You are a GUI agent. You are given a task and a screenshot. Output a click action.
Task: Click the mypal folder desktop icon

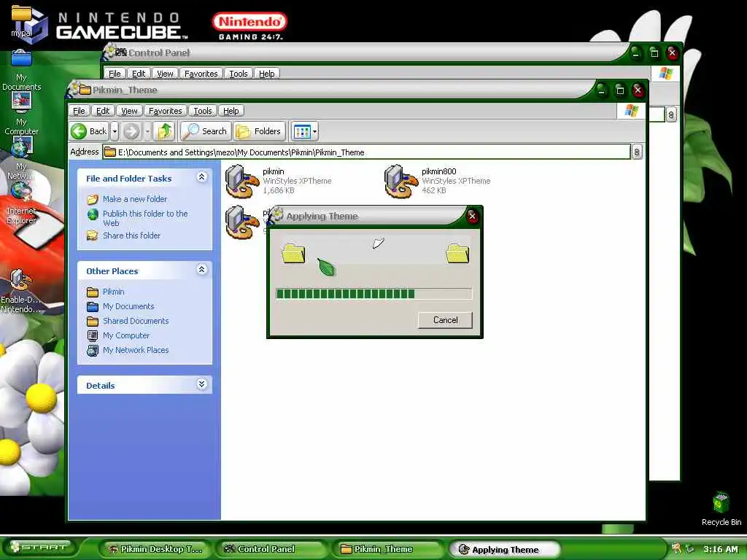click(x=21, y=21)
